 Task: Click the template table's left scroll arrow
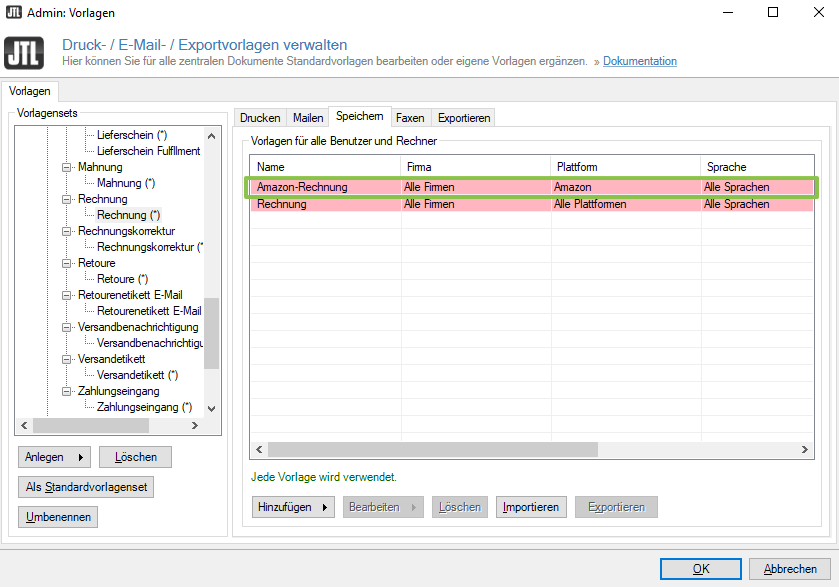tap(259, 451)
